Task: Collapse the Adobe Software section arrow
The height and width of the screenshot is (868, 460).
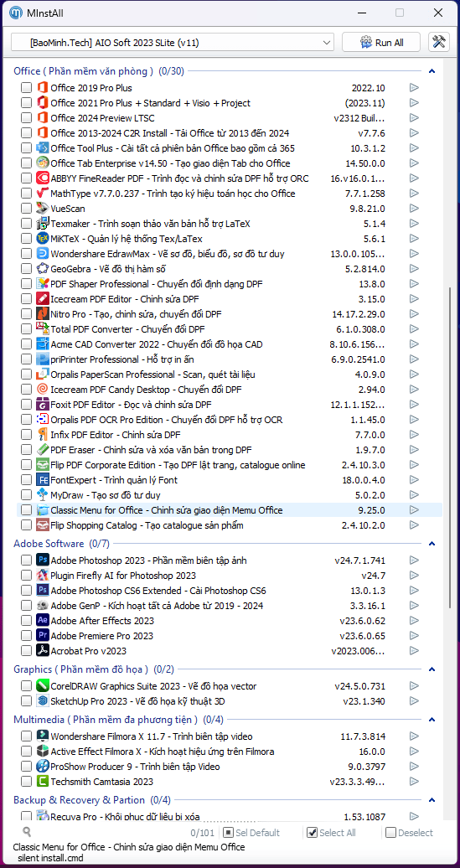Action: tap(432, 544)
